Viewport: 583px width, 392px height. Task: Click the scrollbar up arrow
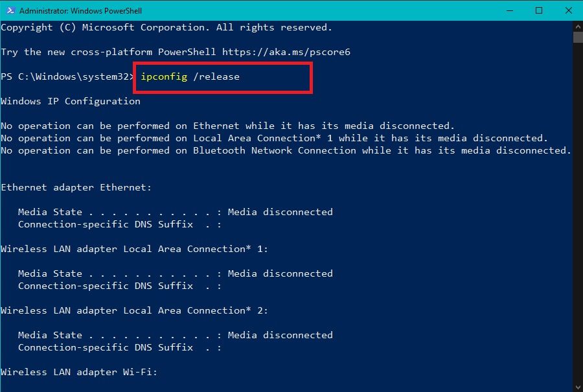coord(577,27)
